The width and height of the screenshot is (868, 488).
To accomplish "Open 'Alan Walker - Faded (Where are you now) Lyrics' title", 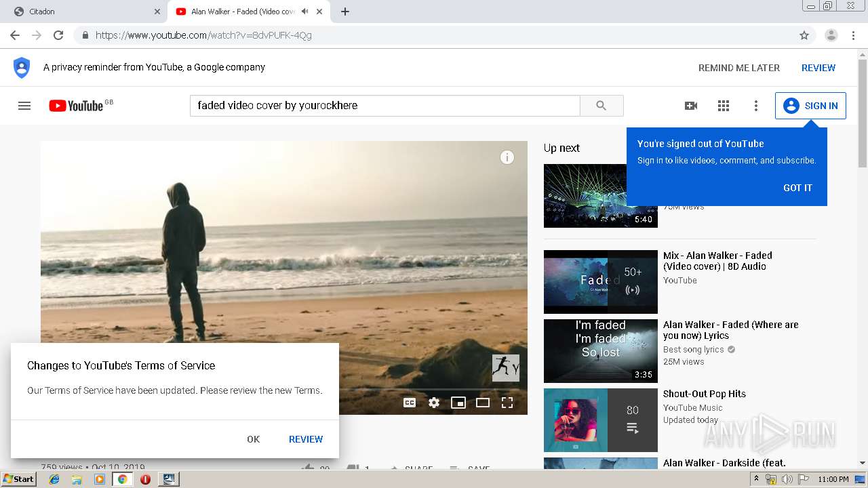I will click(x=731, y=330).
